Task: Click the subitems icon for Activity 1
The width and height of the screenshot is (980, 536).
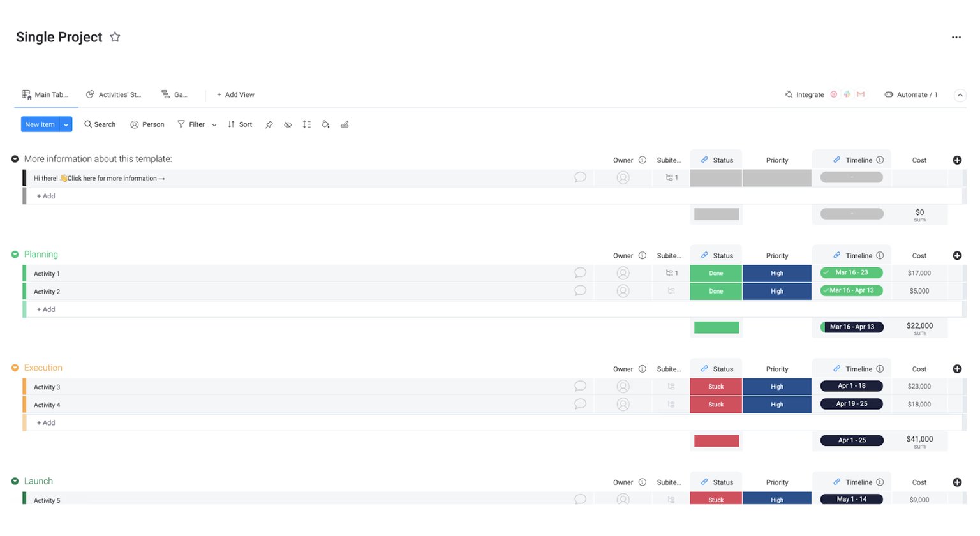Action: click(x=672, y=273)
